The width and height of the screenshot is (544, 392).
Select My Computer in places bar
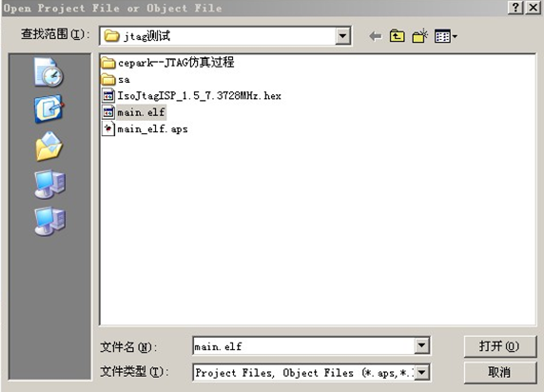49,184
